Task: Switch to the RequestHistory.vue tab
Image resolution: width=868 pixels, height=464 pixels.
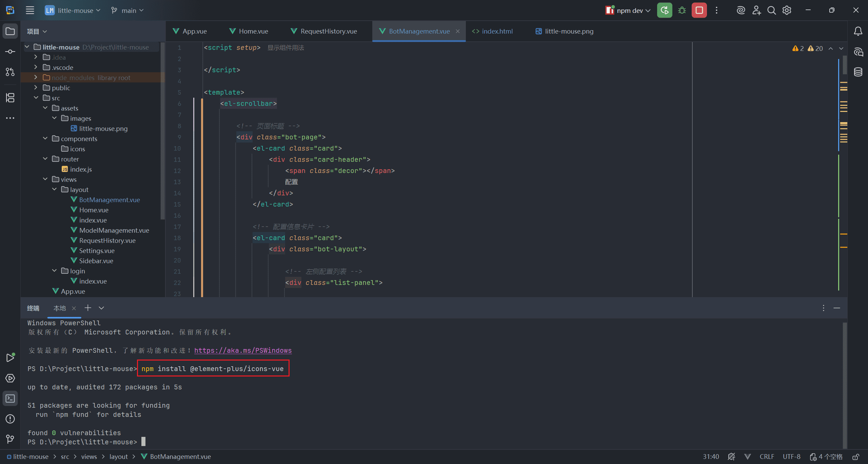Action: coord(328,31)
